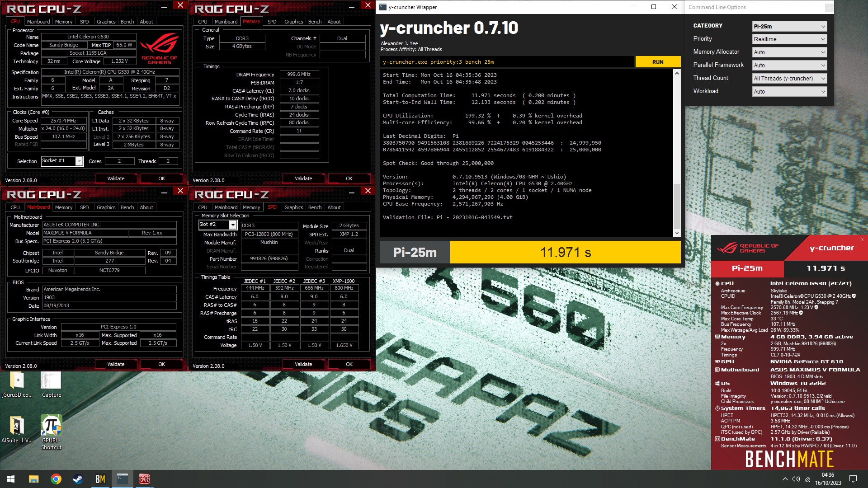Open Bench tab in the CPU-tab CPU-Z window
868x488 pixels.
127,22
